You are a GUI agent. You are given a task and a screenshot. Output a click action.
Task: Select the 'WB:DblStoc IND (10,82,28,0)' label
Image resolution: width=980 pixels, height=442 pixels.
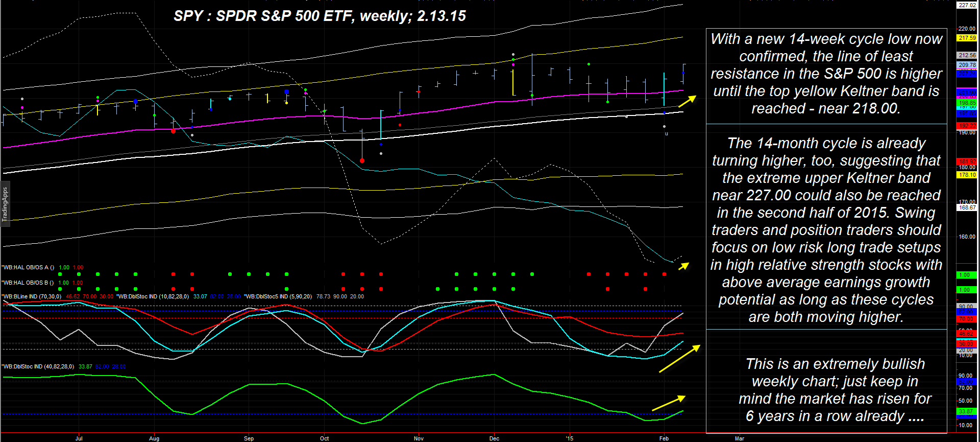153,296
